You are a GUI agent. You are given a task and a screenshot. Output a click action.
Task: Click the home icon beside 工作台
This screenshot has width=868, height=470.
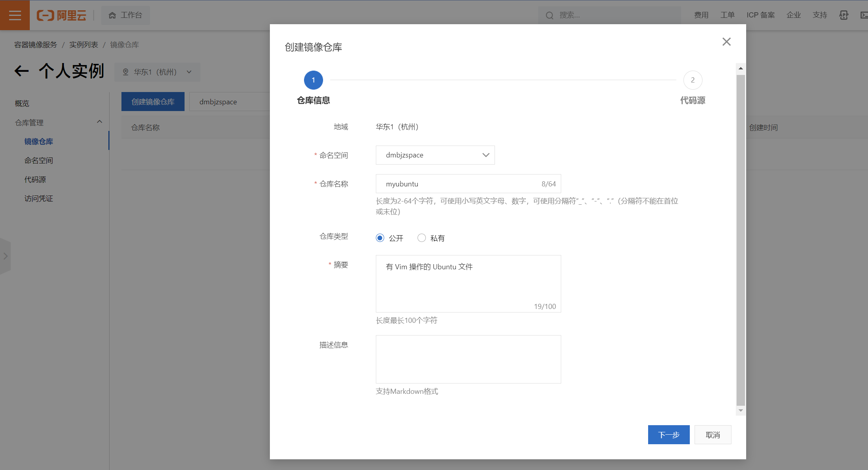click(112, 15)
